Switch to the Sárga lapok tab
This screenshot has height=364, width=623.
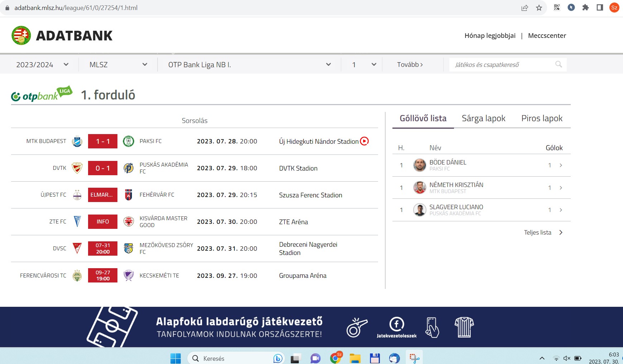pyautogui.click(x=483, y=118)
